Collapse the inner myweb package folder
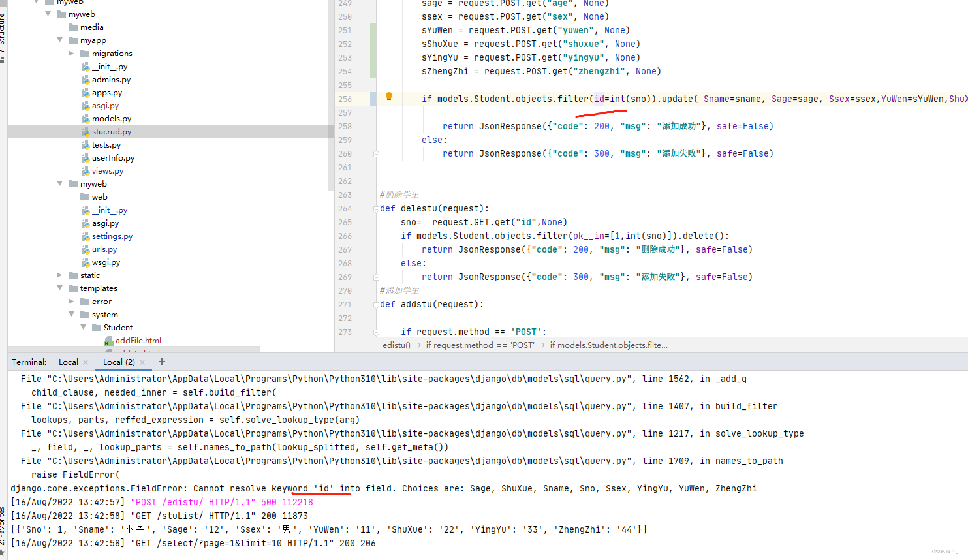The width and height of the screenshot is (968, 560). (x=60, y=183)
